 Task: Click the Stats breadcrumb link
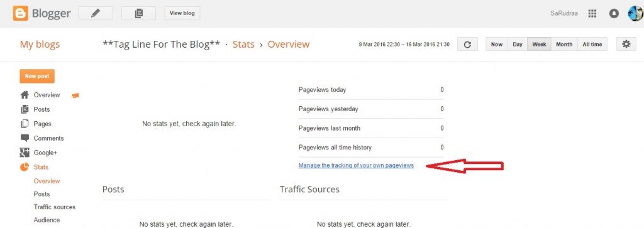point(243,45)
